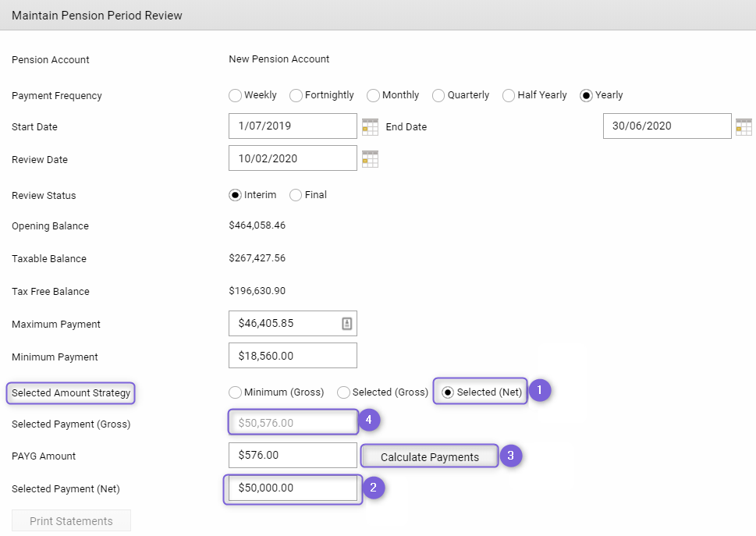Open calendar picker for End Date
The image size is (756, 536).
coord(744,126)
